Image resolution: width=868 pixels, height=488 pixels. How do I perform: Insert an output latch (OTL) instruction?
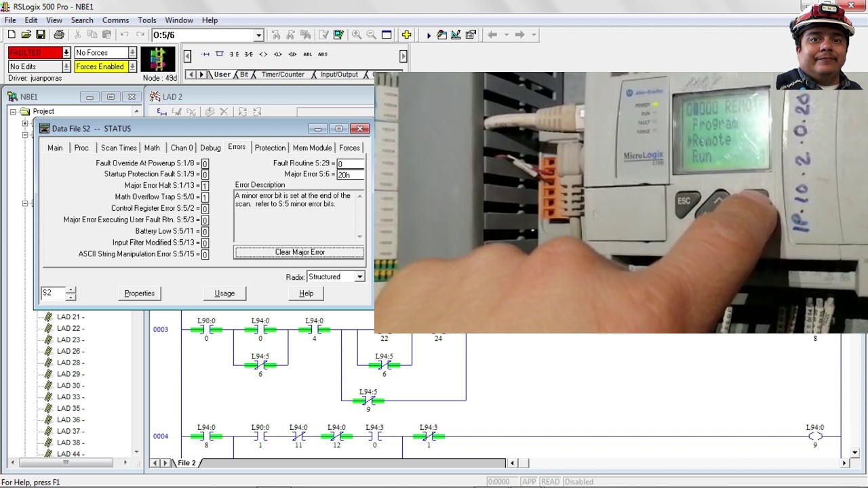click(x=278, y=54)
